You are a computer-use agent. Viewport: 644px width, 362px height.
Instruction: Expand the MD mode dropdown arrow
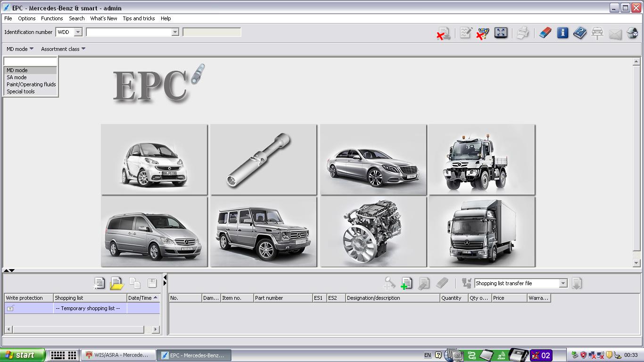32,49
